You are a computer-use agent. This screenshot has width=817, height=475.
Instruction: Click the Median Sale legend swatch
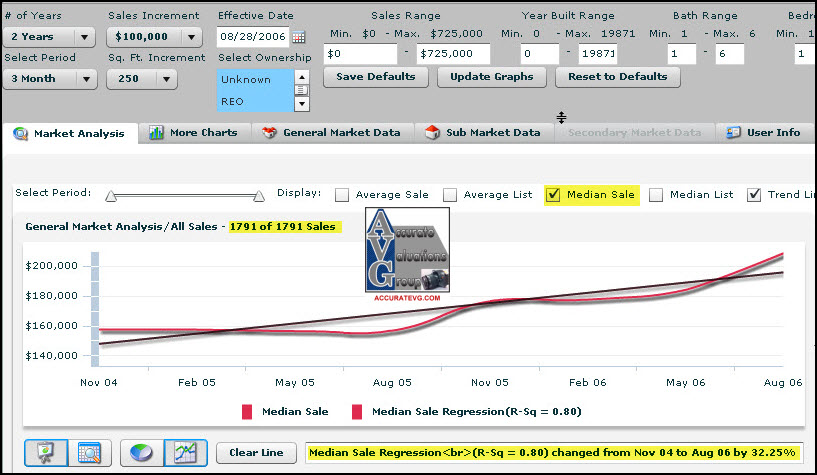[x=247, y=412]
